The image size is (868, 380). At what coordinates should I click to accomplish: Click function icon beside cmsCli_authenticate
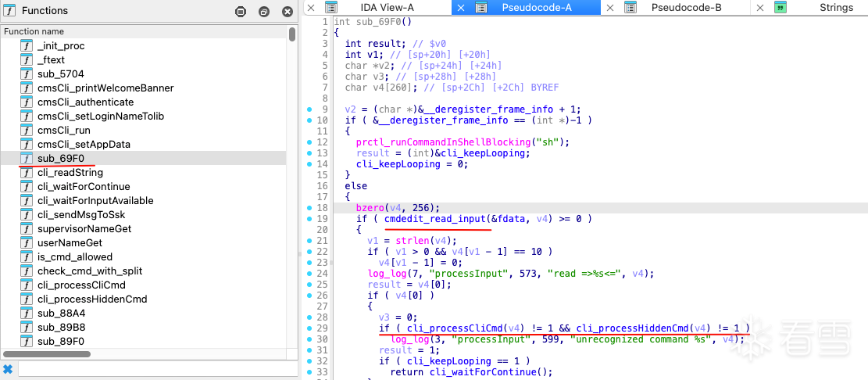pyautogui.click(x=26, y=102)
